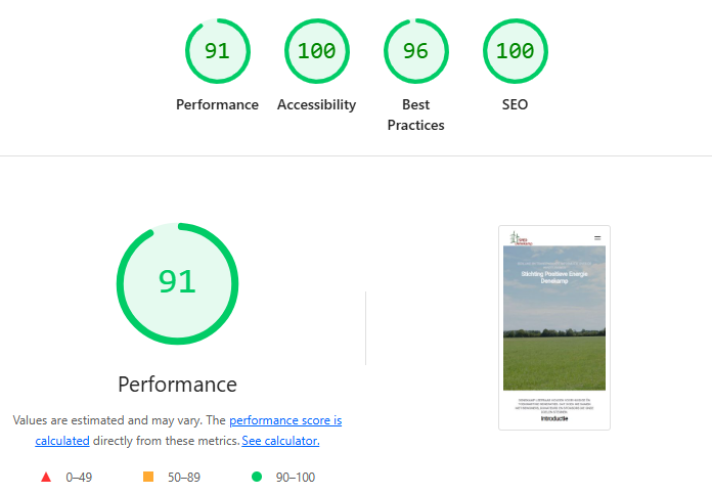The image size is (712, 495).
Task: Click the orange square average legend icon
Action: [x=149, y=477]
